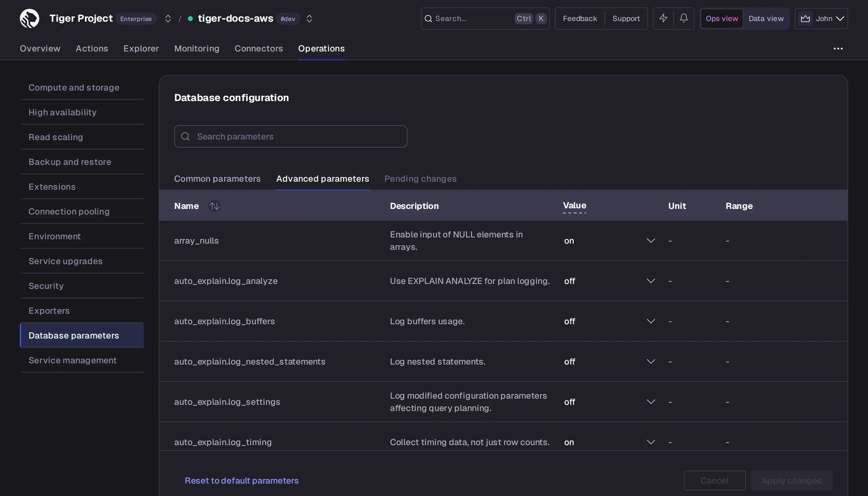Click the auto_explain.log_timing parameter name

click(x=223, y=442)
